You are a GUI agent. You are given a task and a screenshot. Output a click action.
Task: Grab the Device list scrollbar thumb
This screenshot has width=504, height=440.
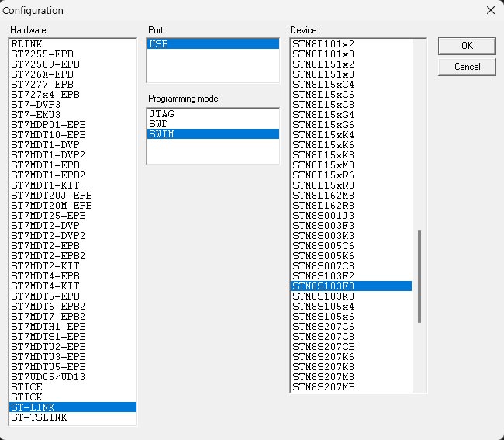[x=419, y=276]
